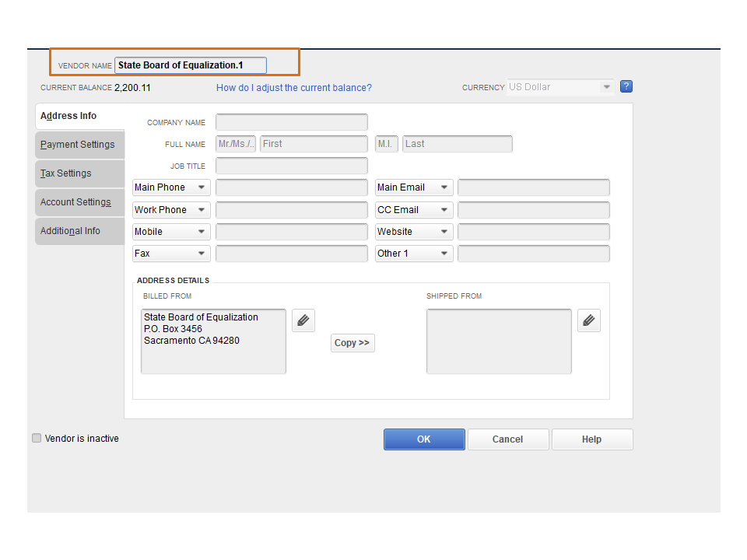Viewport: 747px width, 560px height.
Task: Focus the Main Email address field
Action: (534, 187)
